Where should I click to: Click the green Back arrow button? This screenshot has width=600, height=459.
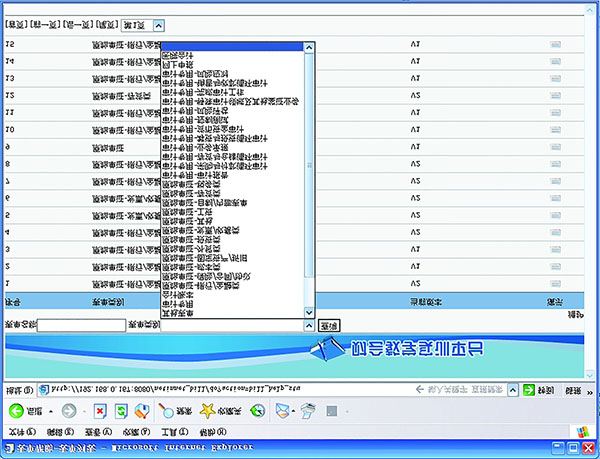click(17, 410)
